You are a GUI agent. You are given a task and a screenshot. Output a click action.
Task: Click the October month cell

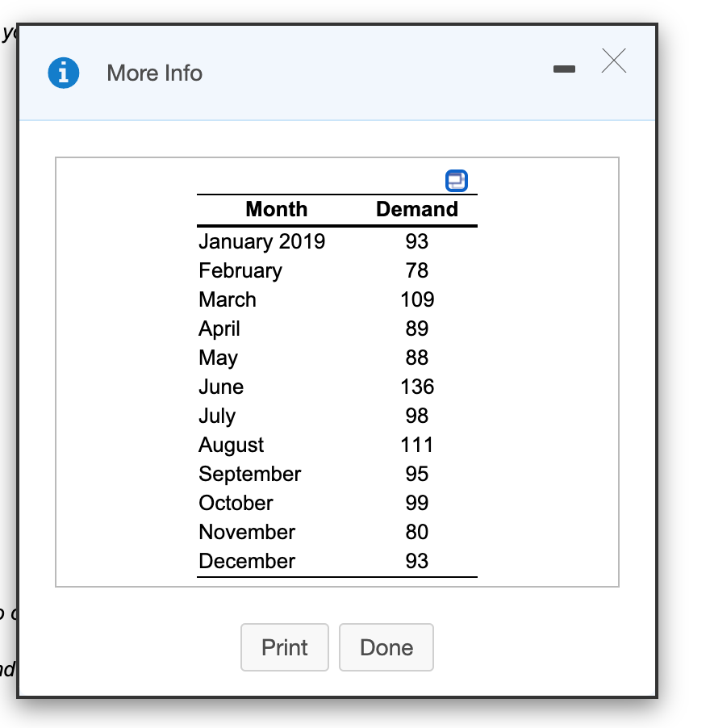click(x=236, y=504)
